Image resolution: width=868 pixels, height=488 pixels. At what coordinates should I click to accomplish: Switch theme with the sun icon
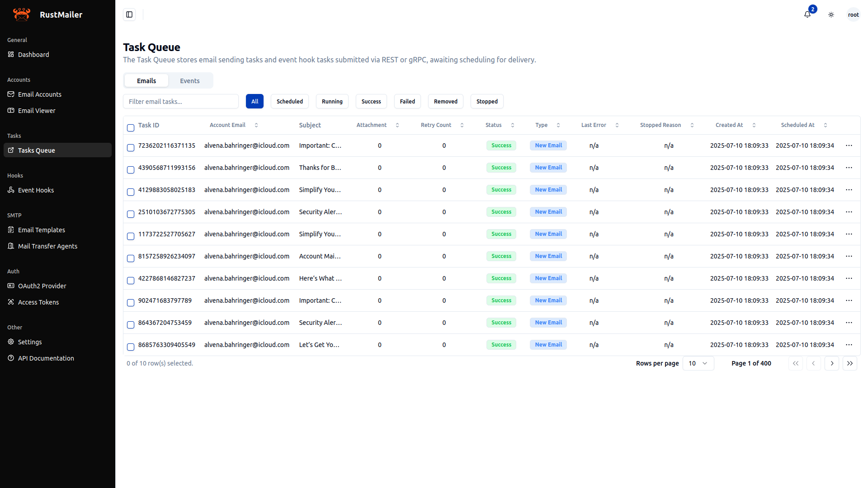tap(831, 14)
